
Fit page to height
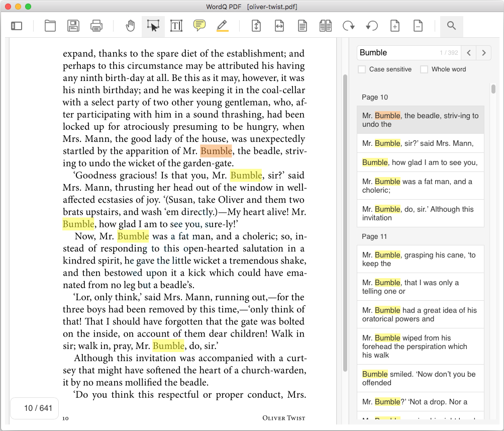point(256,26)
